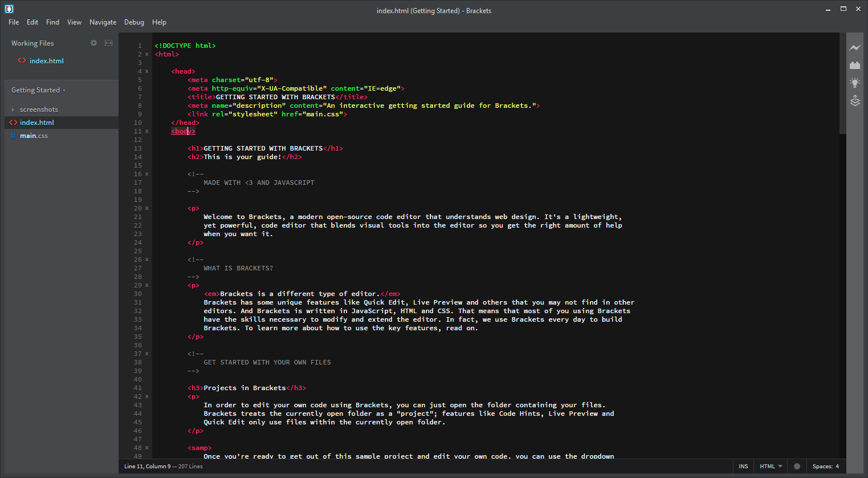The image size is (868, 478).
Task: Open HTML language mode dropdown
Action: (771, 466)
